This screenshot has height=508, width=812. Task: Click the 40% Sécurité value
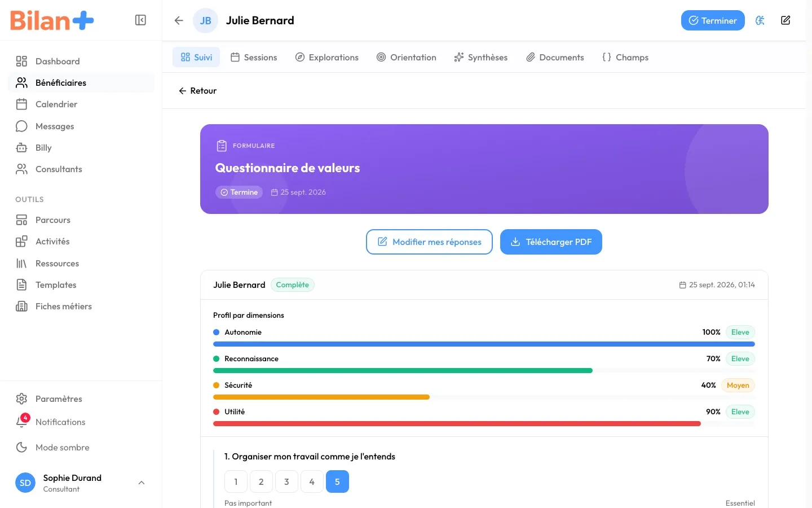(x=708, y=386)
